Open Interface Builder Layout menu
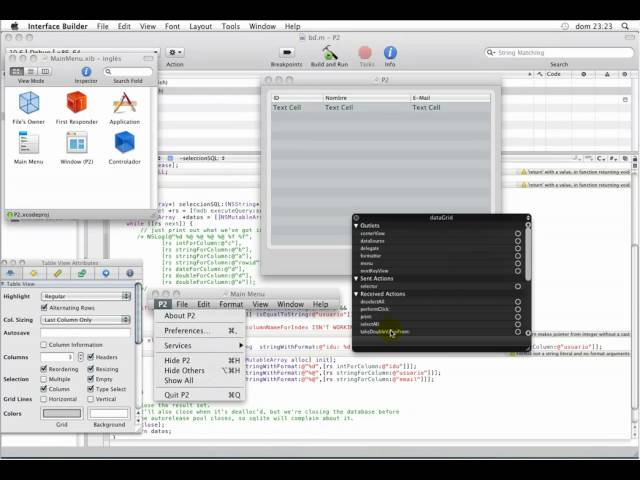The height and width of the screenshot is (480, 640). (200, 26)
